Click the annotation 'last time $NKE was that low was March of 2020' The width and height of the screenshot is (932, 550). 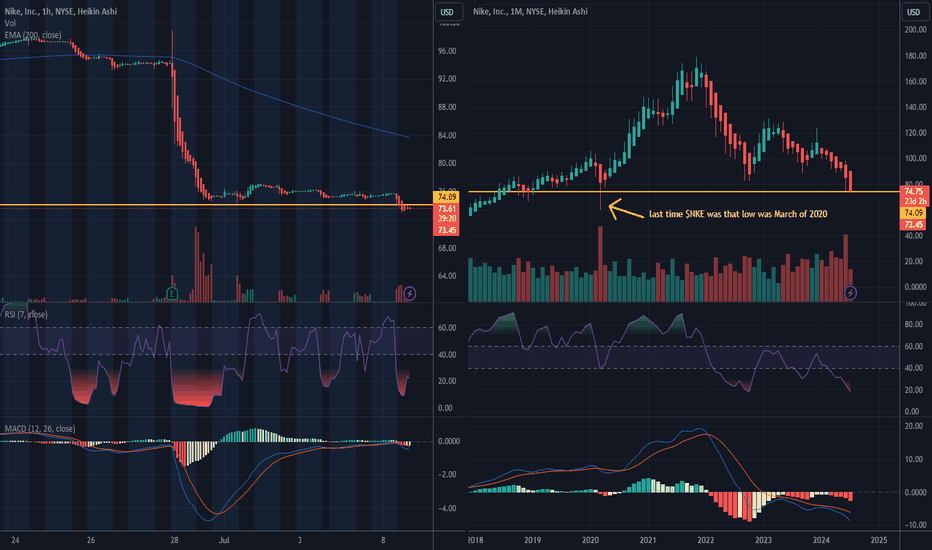(x=738, y=214)
